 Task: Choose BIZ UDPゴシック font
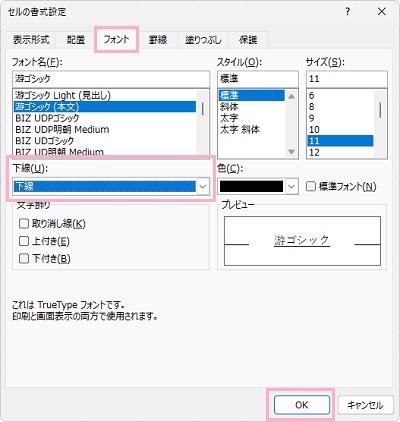104,118
